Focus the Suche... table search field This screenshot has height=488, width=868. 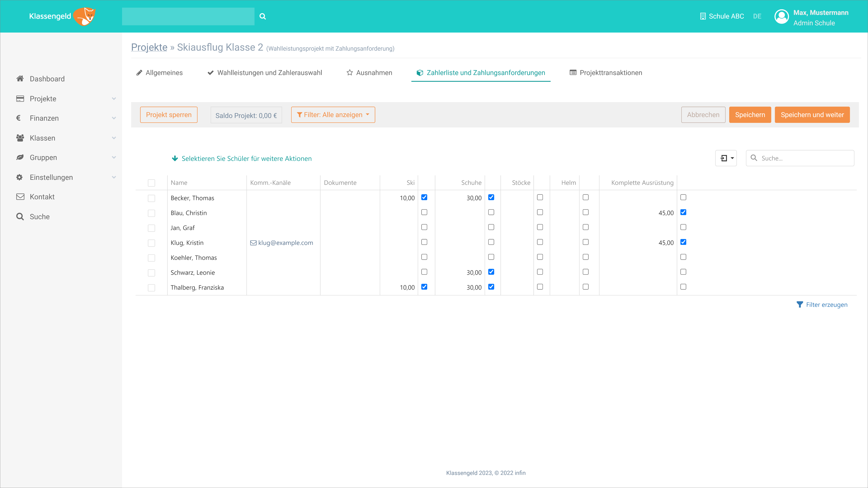(x=800, y=158)
